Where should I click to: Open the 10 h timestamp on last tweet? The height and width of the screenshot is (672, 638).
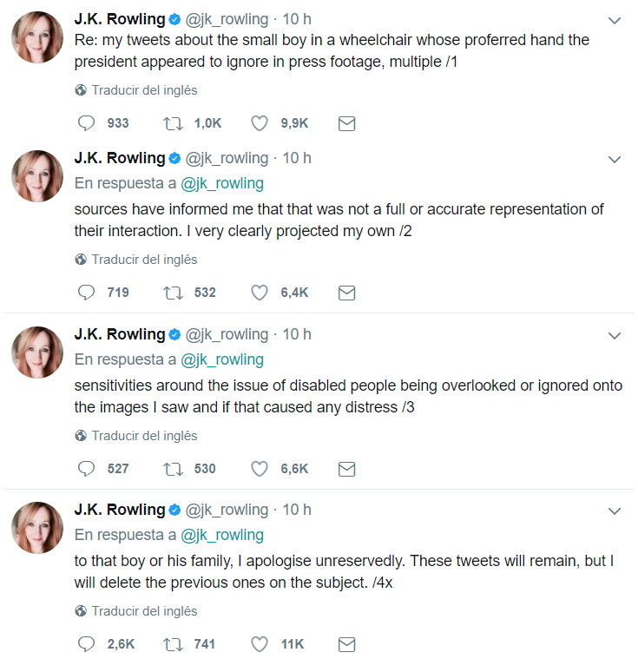[x=297, y=510]
